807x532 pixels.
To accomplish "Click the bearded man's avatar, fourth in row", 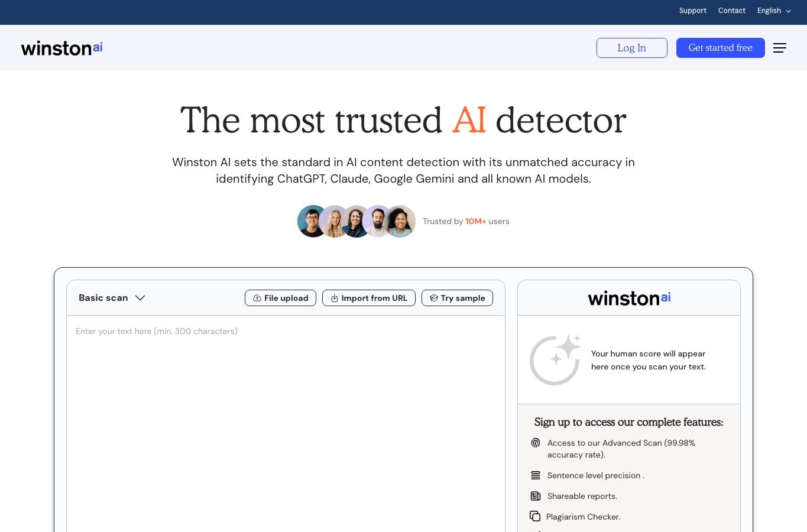I will pyautogui.click(x=377, y=221).
